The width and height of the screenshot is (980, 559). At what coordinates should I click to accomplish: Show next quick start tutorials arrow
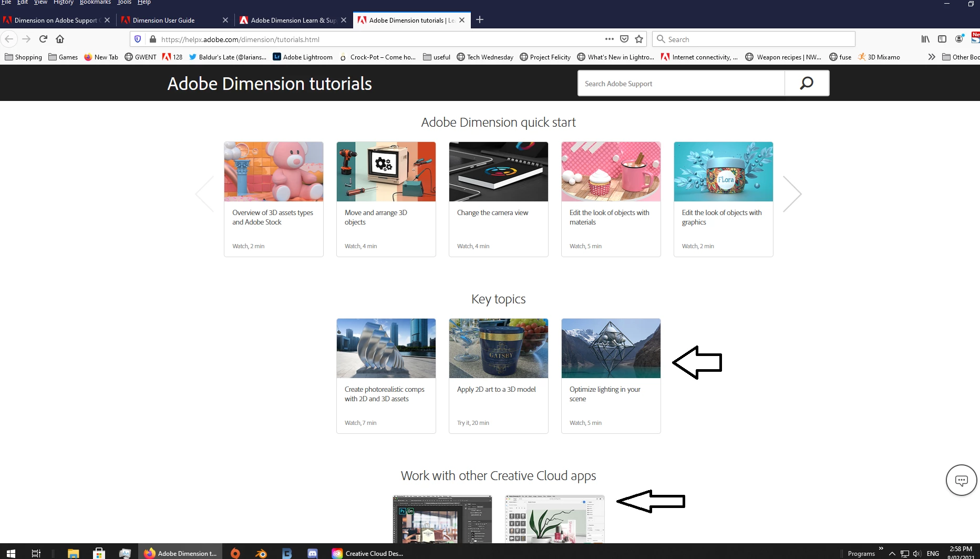tap(792, 194)
